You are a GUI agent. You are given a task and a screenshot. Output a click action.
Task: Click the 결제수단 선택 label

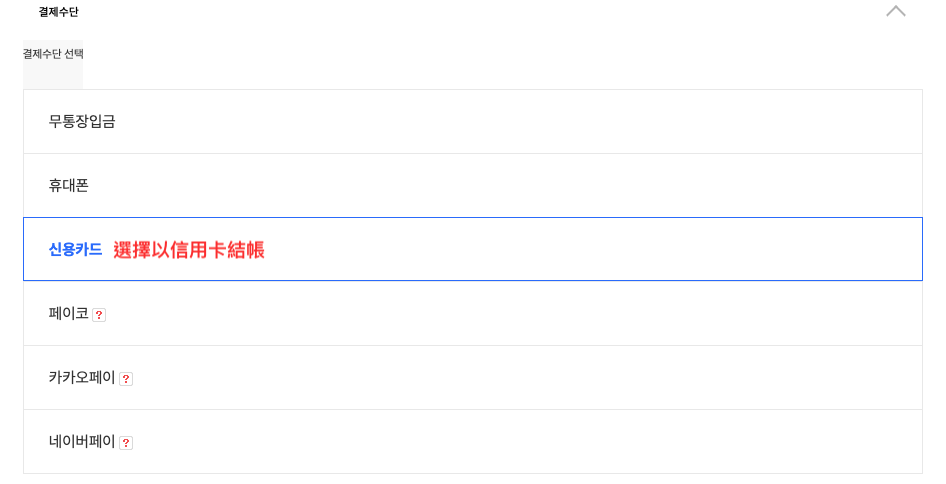(53, 54)
